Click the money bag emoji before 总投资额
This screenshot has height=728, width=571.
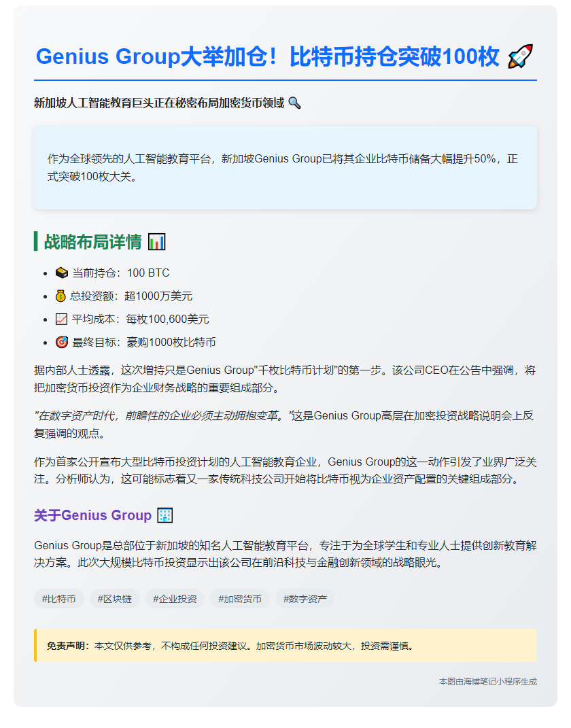click(x=60, y=296)
